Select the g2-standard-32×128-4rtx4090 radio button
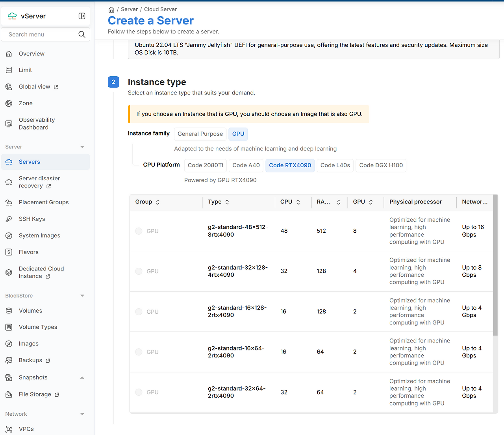This screenshot has height=435, width=504. tap(139, 271)
